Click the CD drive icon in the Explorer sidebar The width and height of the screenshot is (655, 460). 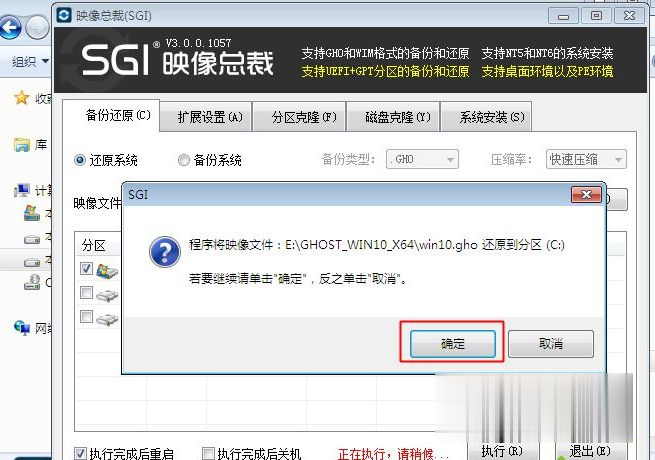(32, 283)
